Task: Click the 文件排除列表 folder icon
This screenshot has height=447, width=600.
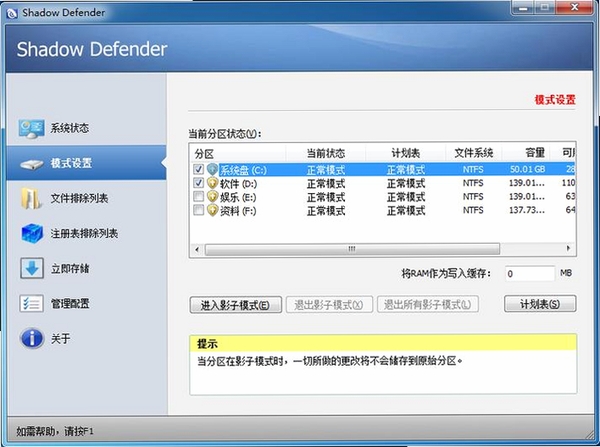Action: click(x=31, y=198)
